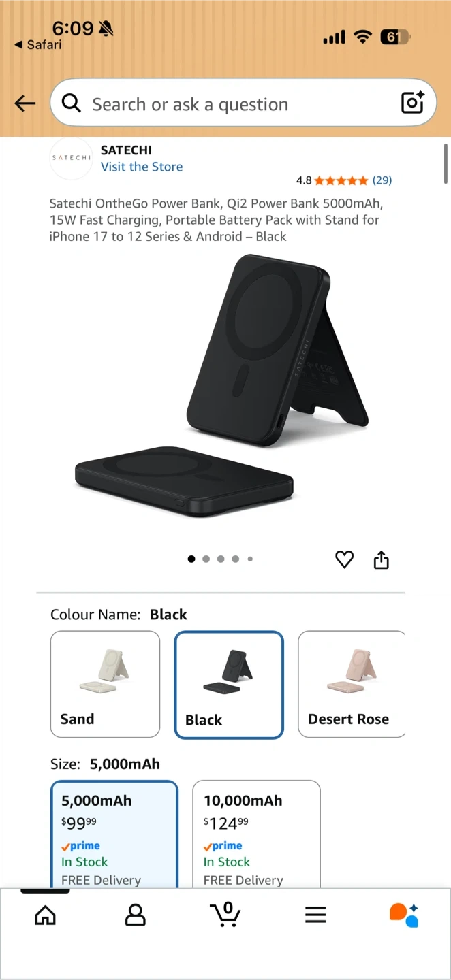
Task: Return to Safari via status bar link
Action: [x=38, y=44]
